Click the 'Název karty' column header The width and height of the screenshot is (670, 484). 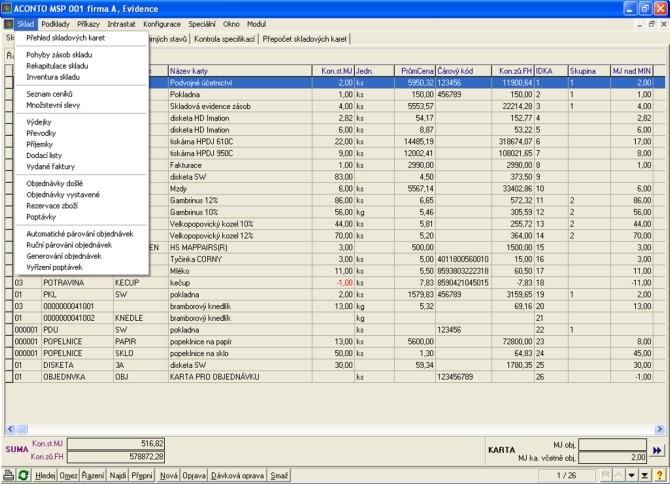coord(240,71)
